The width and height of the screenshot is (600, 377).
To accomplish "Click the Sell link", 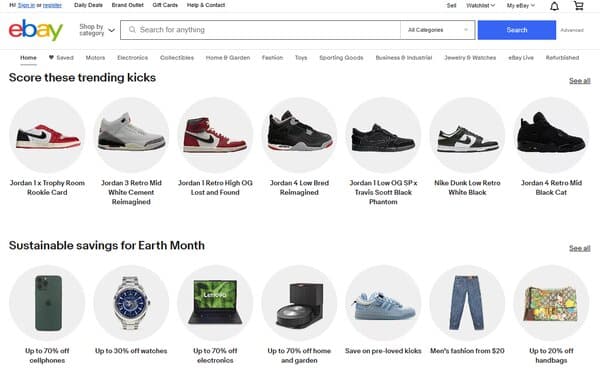I will (x=451, y=5).
